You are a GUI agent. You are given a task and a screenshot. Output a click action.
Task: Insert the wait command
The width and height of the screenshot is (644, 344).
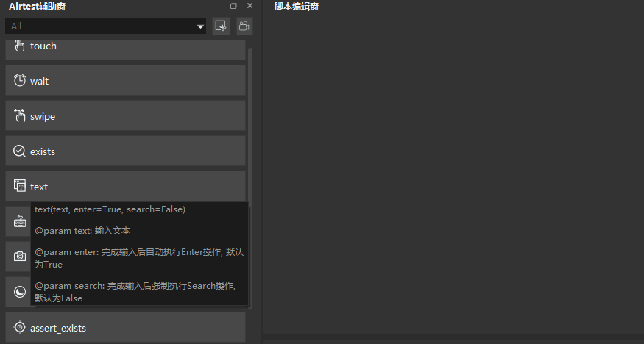coord(125,80)
